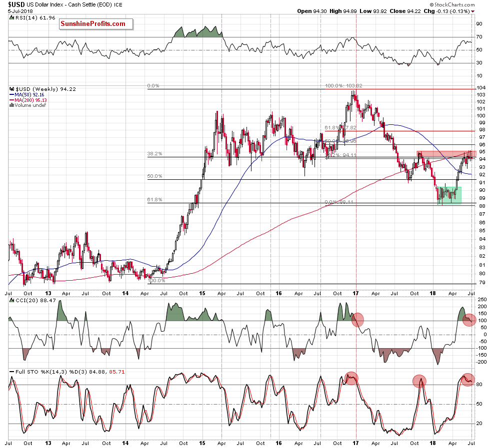Select the $USD (Weekly) 94.22 legend
This screenshot has width=495, height=448.
coord(46,89)
